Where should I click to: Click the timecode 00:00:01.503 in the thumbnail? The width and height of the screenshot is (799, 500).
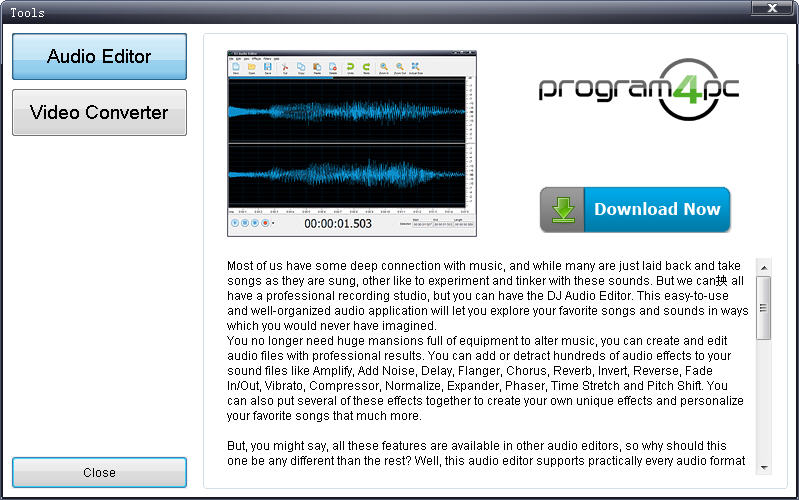tap(338, 224)
